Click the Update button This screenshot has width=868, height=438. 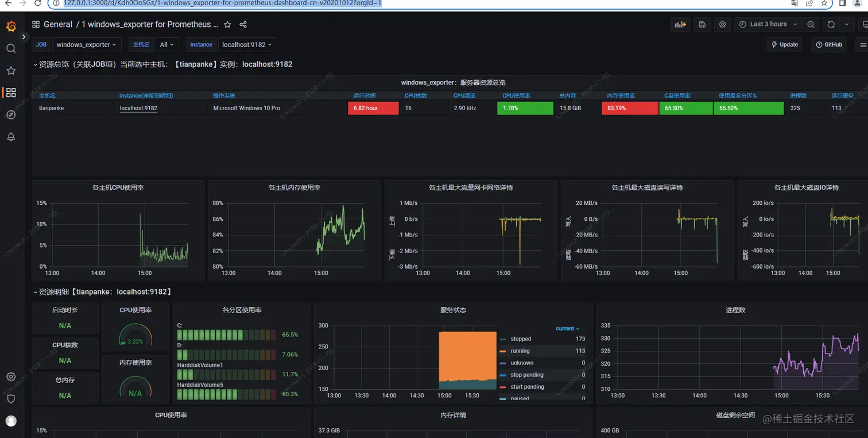pyautogui.click(x=784, y=44)
